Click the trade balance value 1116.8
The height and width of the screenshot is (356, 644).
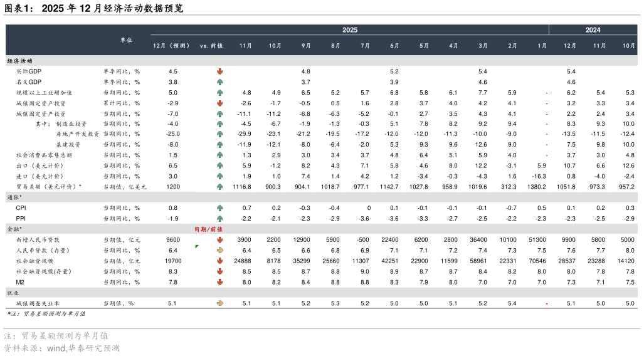tap(242, 187)
